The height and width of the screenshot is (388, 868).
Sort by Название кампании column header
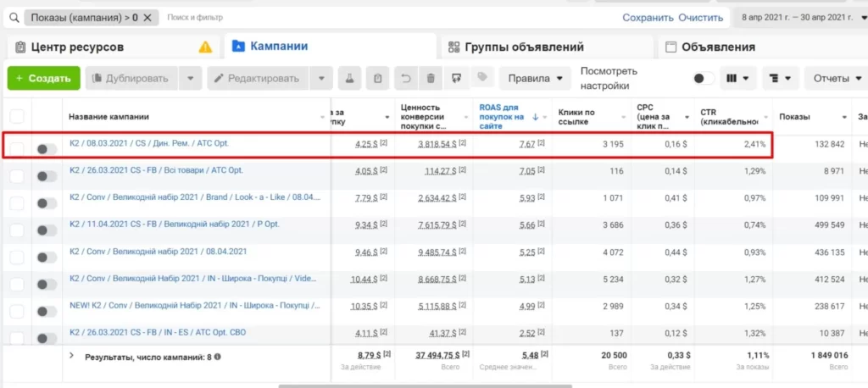coord(108,117)
